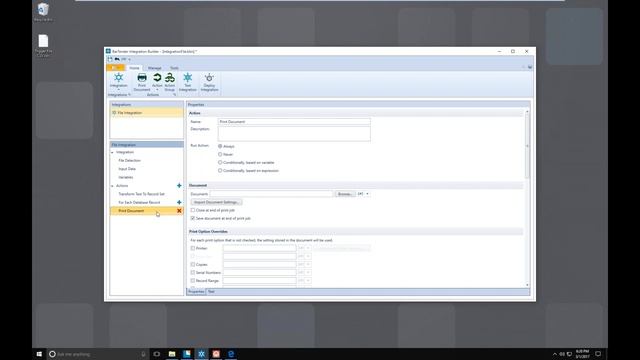Switch to the Tools ribbon tab
Image resolution: width=640 pixels, height=360 pixels.
click(x=174, y=68)
